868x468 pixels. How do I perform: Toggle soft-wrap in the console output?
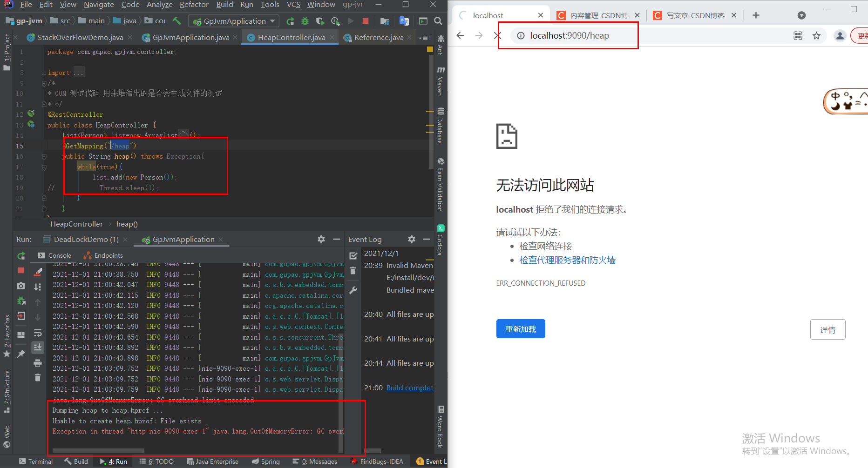pyautogui.click(x=38, y=333)
